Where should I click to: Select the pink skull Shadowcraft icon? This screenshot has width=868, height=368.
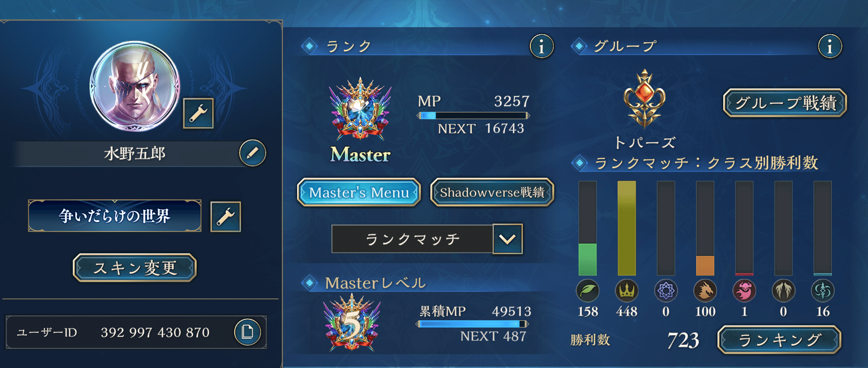click(x=744, y=290)
